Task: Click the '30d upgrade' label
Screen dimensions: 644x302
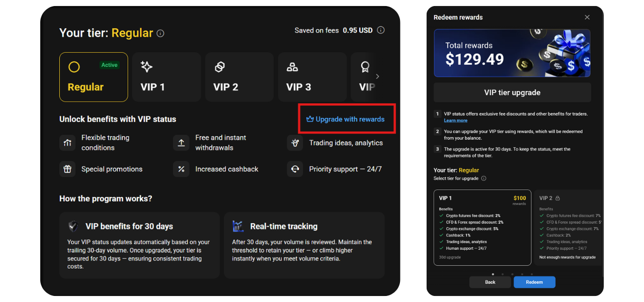Action: point(450,257)
